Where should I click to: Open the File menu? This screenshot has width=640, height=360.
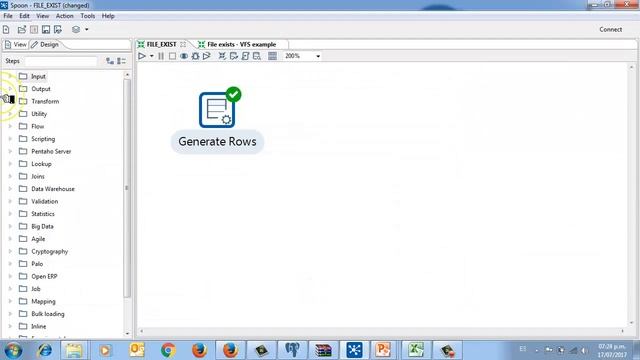pos(8,16)
